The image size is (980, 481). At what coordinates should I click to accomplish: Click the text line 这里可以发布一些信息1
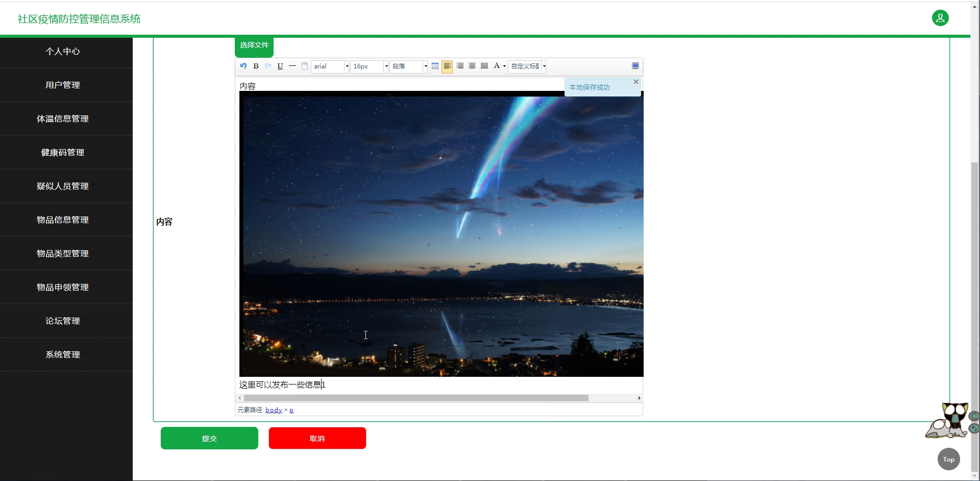click(x=282, y=384)
